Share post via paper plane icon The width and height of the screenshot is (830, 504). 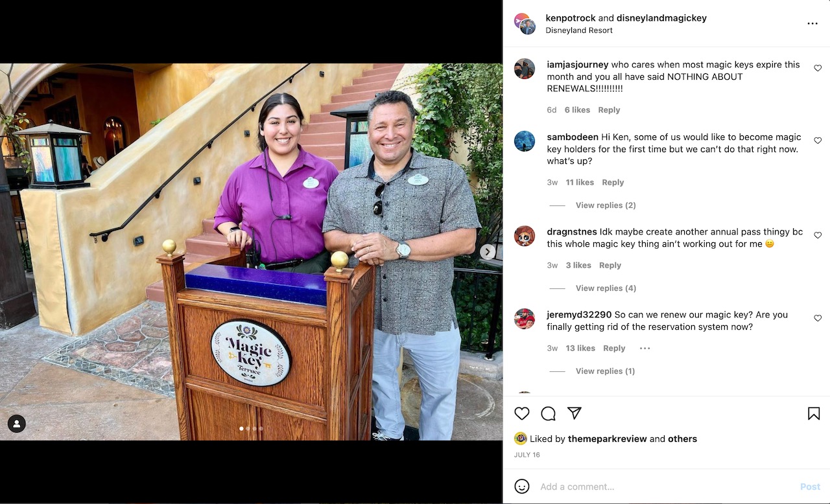click(575, 413)
